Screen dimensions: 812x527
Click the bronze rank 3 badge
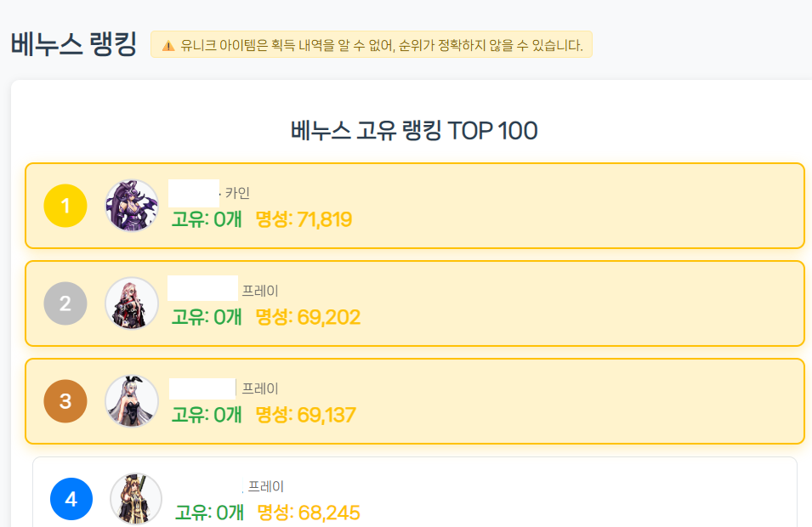(x=65, y=401)
